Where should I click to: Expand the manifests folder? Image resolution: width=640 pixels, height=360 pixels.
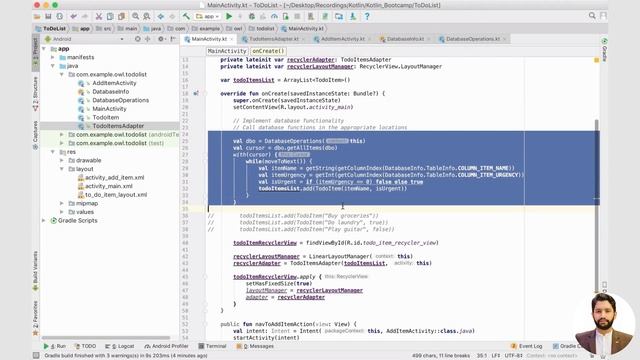pyautogui.click(x=53, y=57)
